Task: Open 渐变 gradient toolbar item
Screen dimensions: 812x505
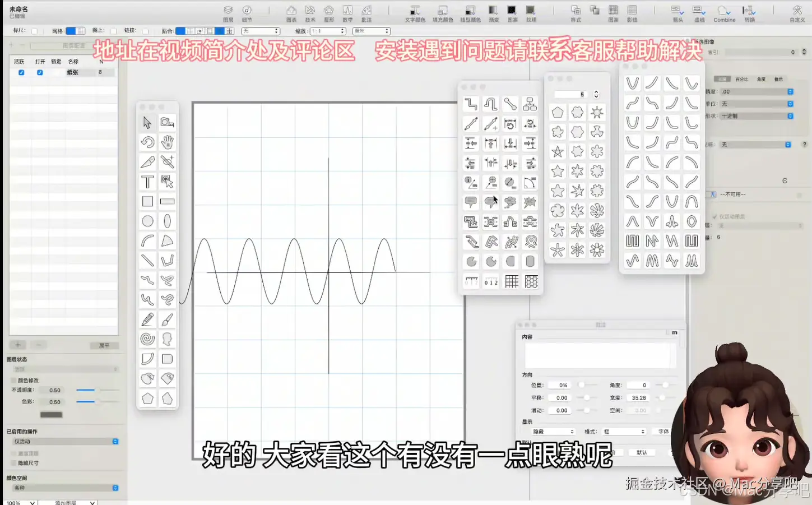Action: click(x=493, y=13)
